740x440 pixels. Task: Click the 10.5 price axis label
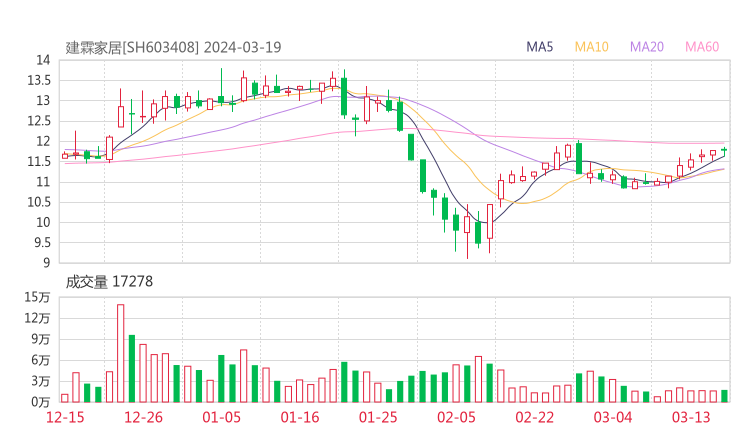tap(39, 202)
